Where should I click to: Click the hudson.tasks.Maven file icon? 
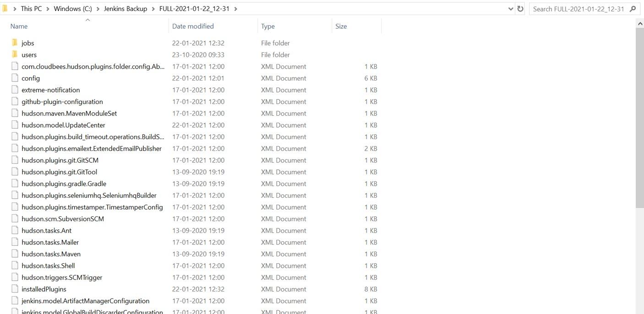tap(15, 254)
